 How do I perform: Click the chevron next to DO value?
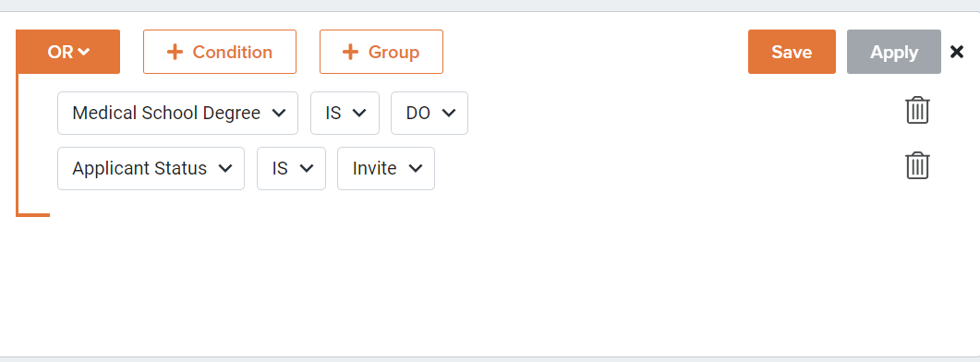pos(449,114)
